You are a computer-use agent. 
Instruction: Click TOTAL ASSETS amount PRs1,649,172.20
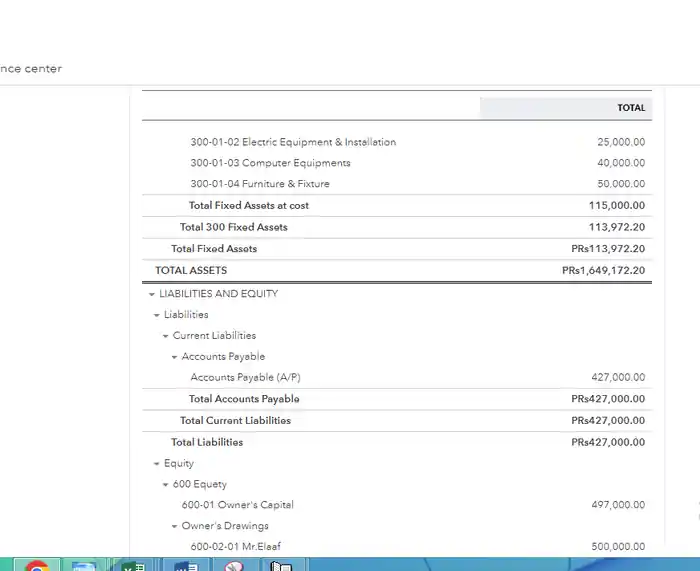[x=603, y=271]
